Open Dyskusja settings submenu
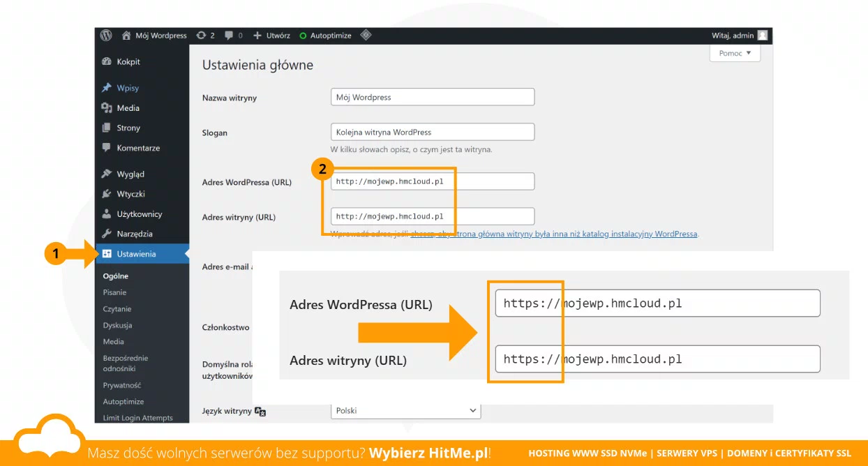The image size is (868, 466). 118,325
